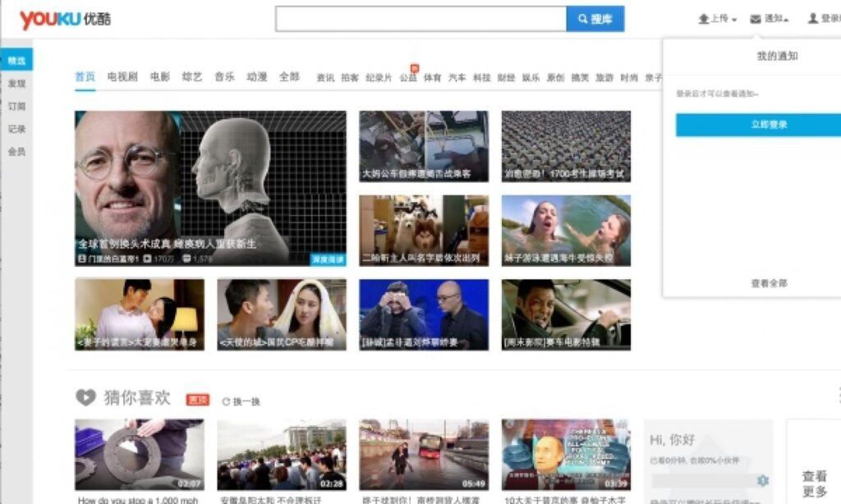Open the 综艺 navigation tab
Viewport: 841px width, 504px height.
[x=192, y=76]
